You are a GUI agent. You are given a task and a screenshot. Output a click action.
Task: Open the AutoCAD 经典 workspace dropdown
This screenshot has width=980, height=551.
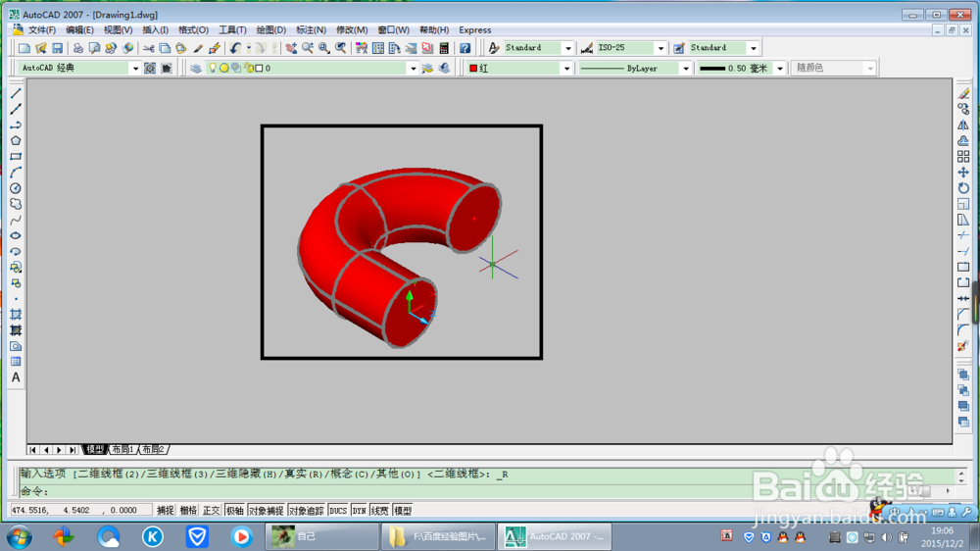point(135,69)
